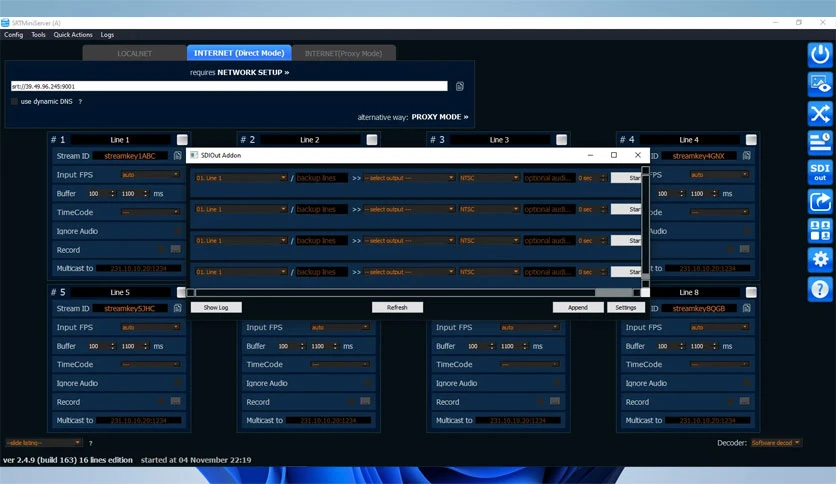
Task: Open the TimeCode dropdown for Line 1
Action: [150, 212]
